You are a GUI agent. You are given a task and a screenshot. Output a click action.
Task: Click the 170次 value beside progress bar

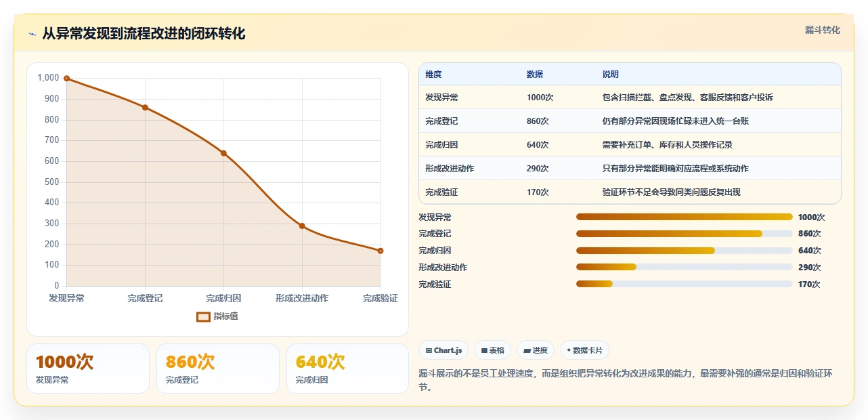point(809,285)
